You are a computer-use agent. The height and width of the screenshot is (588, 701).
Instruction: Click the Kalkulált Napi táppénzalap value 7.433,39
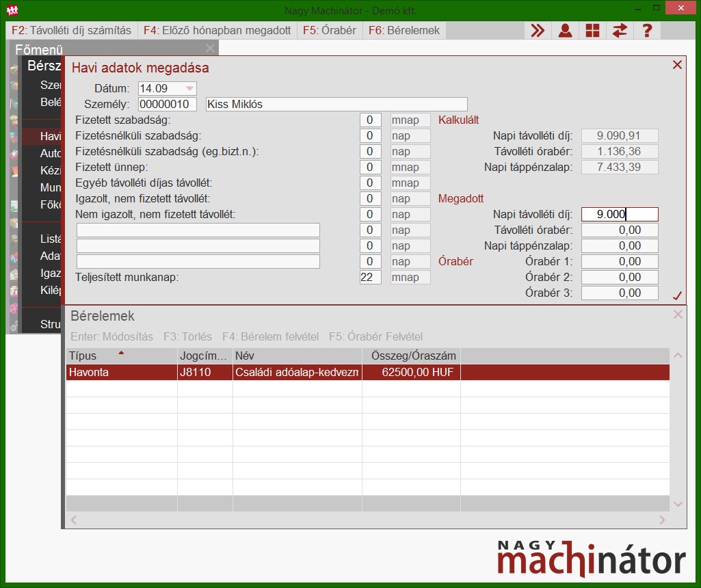point(620,167)
